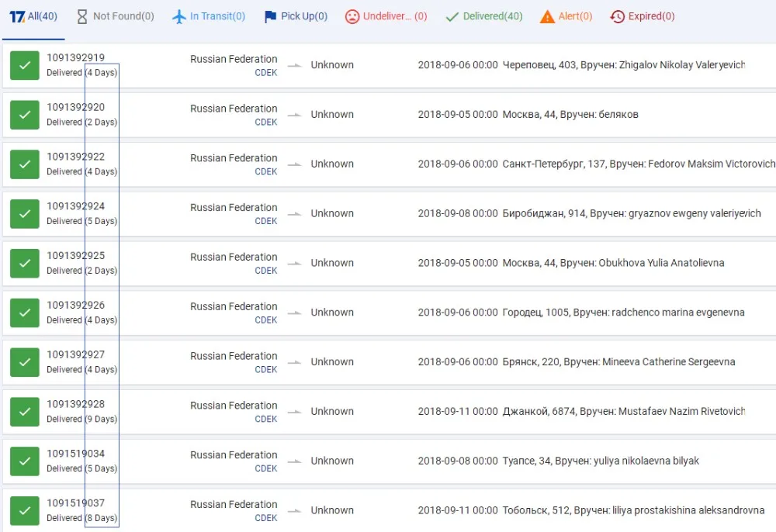This screenshot has height=532, width=776.
Task: Switch to In Transit(0) tab
Action: [x=208, y=17]
